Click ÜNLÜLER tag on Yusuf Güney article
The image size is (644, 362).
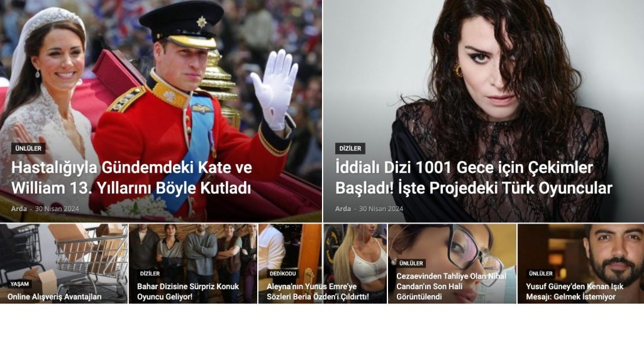point(540,273)
